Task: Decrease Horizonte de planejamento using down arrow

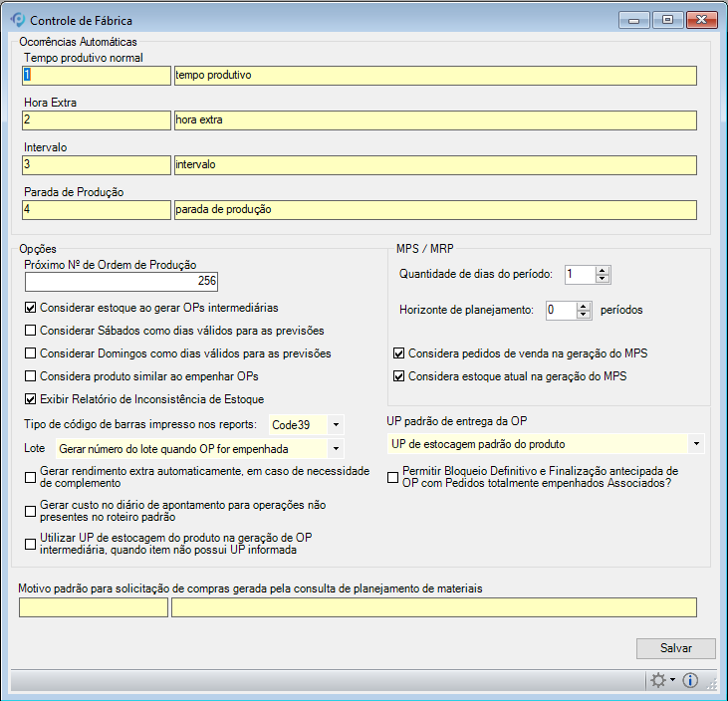Action: [585, 315]
